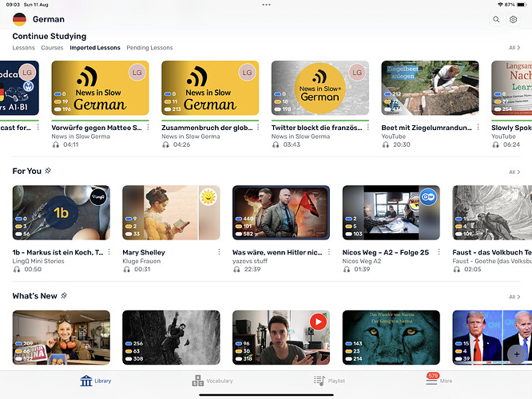Tap headphones icon for Twitter lesson 03:43
The height and width of the screenshot is (399, 532).
point(276,144)
